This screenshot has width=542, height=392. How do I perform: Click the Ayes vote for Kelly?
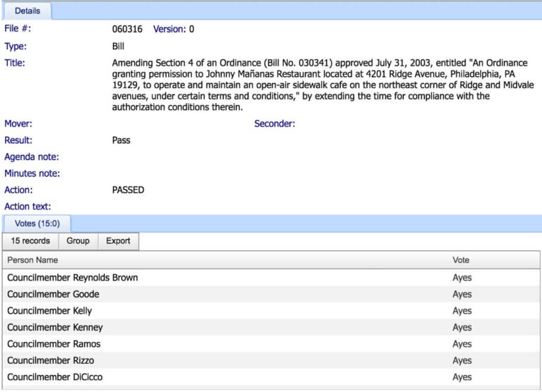point(462,311)
